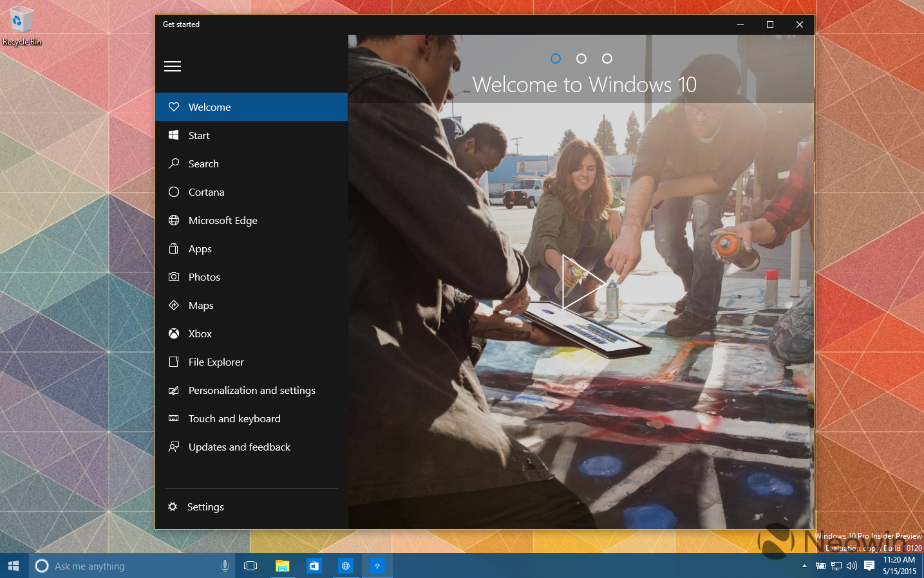The height and width of the screenshot is (578, 924).
Task: Open the hamburger navigation menu
Action: tap(173, 66)
